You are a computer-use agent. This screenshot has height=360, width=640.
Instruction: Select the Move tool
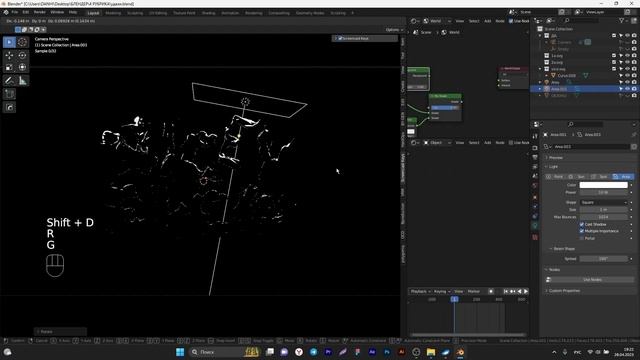click(9, 56)
